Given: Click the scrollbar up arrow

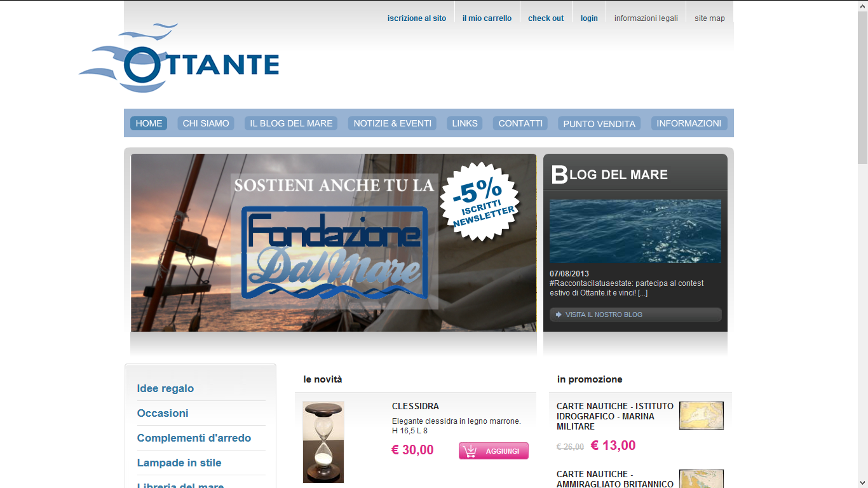Looking at the screenshot, I should [x=862, y=5].
